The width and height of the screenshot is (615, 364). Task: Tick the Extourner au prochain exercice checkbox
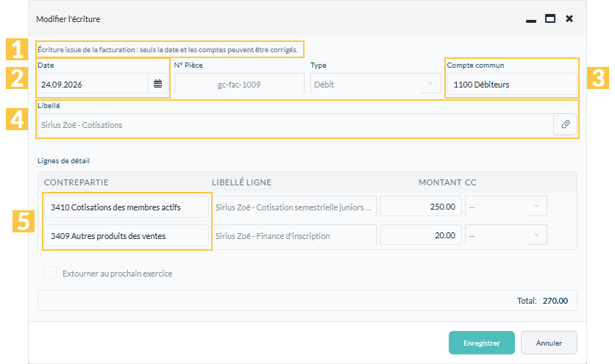[50, 273]
